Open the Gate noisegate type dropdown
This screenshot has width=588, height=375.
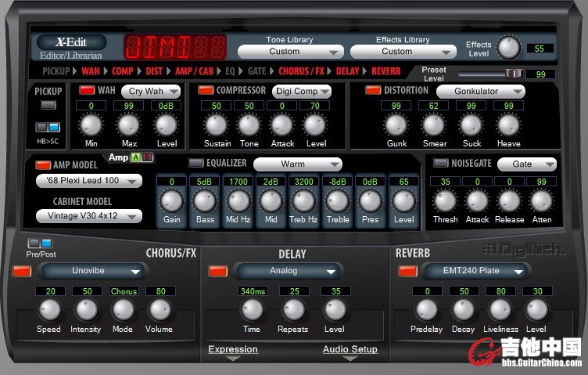tap(527, 164)
